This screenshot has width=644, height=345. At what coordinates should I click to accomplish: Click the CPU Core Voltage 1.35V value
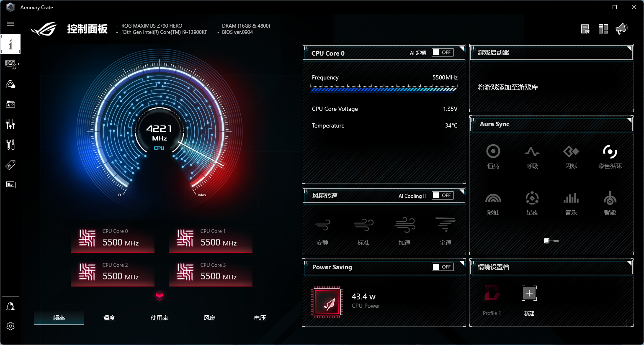[x=450, y=109]
